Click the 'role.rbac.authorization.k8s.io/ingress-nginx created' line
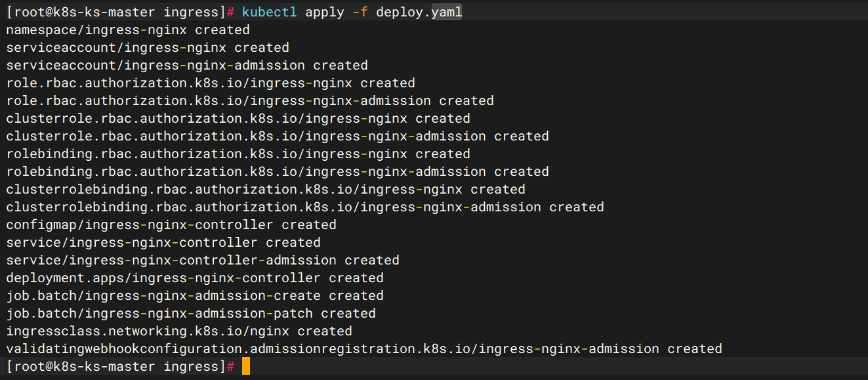Screen dimensions: 868x380 tap(211, 83)
